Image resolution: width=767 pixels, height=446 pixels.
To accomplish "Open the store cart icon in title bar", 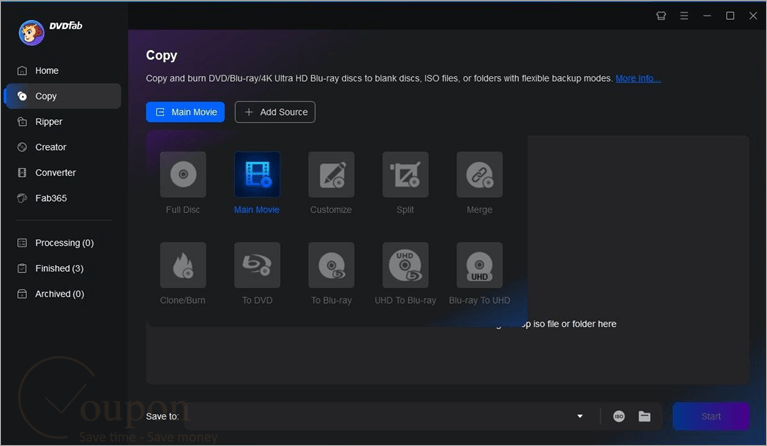I will pyautogui.click(x=661, y=16).
